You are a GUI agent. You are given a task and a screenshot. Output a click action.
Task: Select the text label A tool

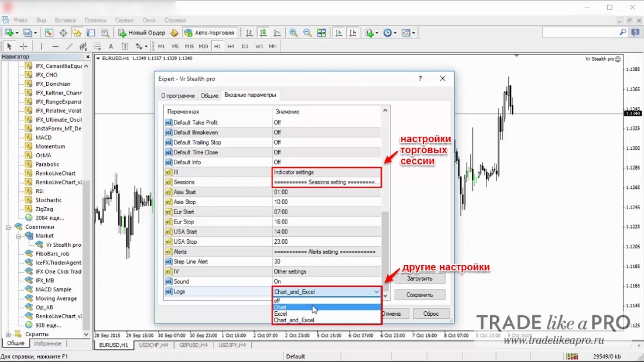click(111, 46)
